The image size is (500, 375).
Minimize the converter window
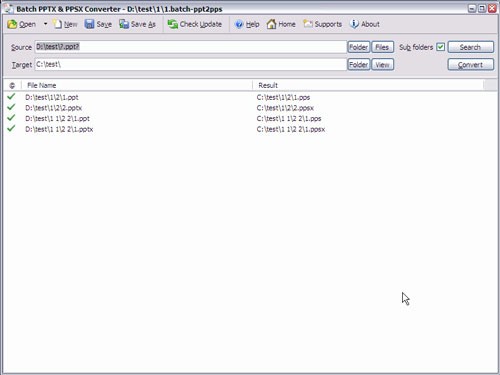coord(472,9)
